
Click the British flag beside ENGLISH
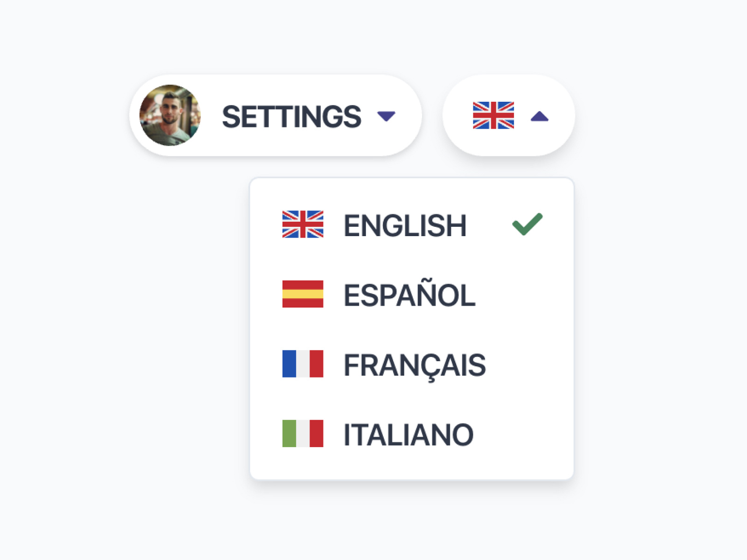tap(303, 224)
